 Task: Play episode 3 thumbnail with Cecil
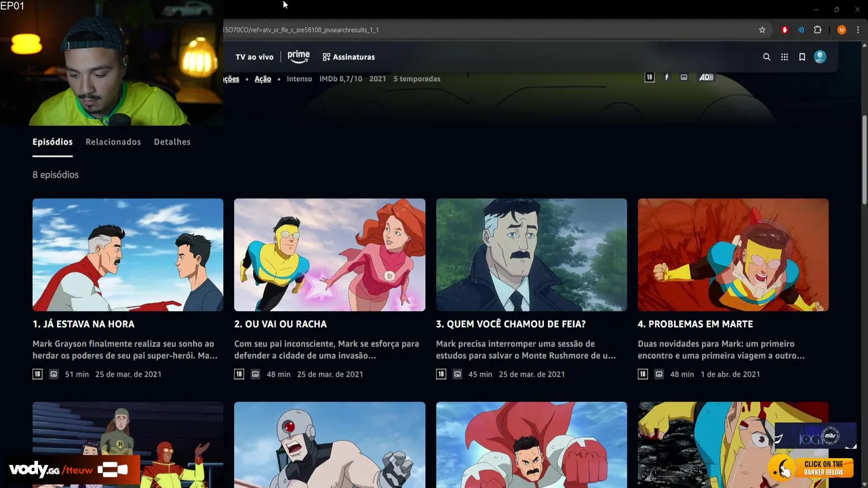click(531, 255)
